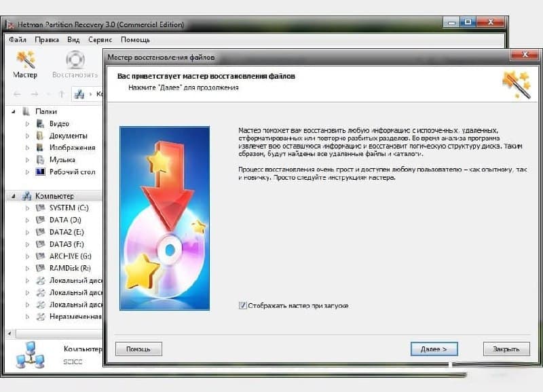
Task: Select the DATA3 (F:) drive icon
Action: click(x=40, y=244)
